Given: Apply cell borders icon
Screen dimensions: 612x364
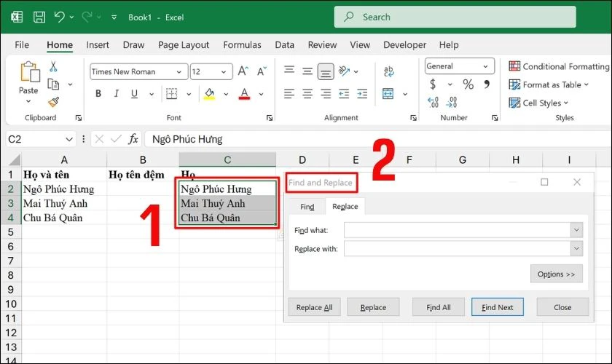Looking at the screenshot, I should pyautogui.click(x=172, y=94).
